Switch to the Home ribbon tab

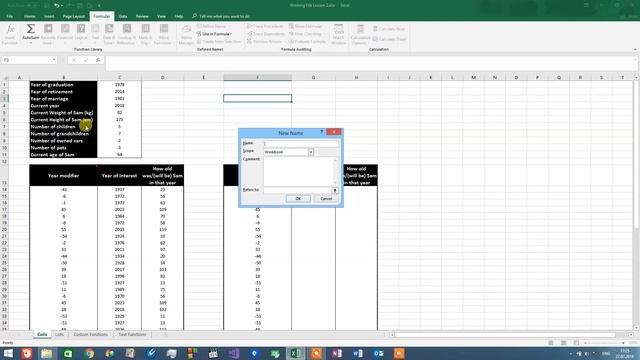[x=29, y=16]
